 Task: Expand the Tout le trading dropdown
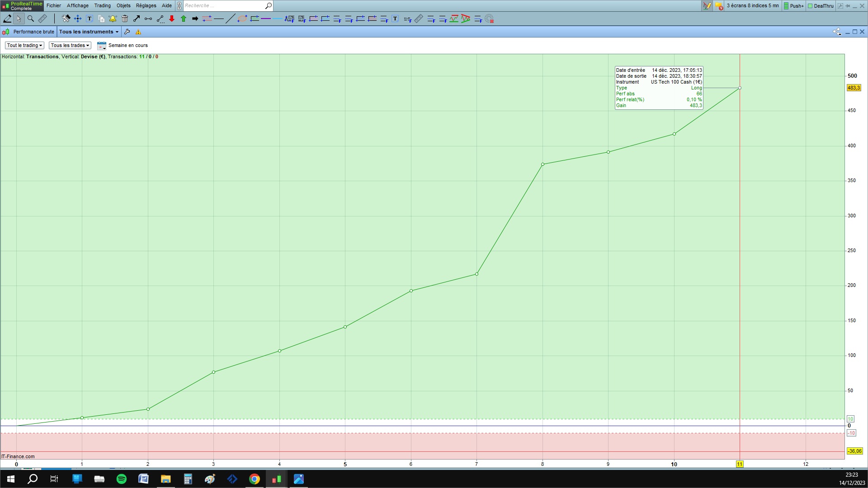click(24, 45)
